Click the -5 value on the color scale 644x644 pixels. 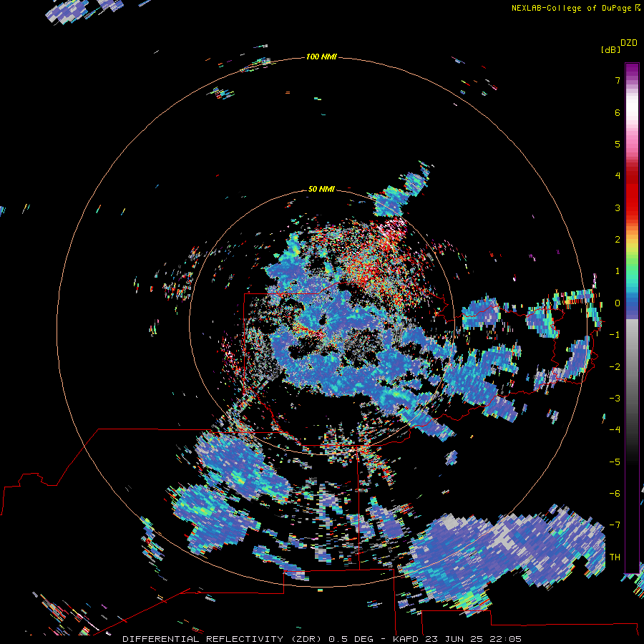tap(615, 462)
